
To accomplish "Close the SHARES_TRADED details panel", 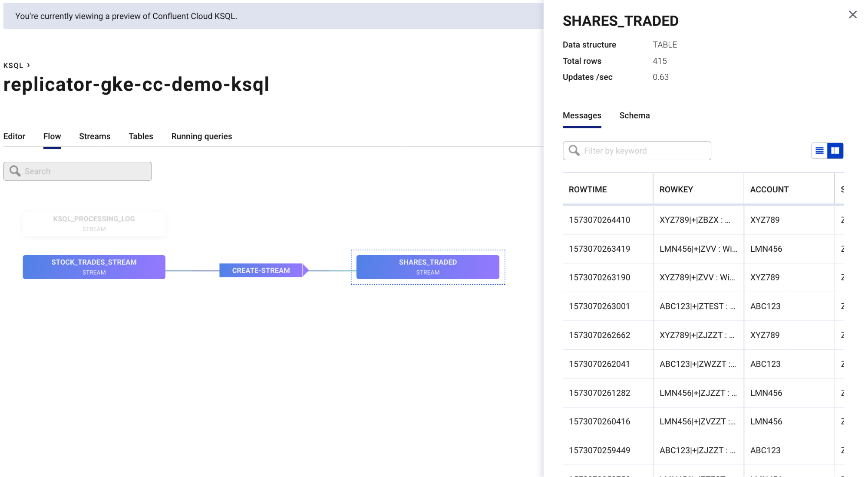I will 852,15.
